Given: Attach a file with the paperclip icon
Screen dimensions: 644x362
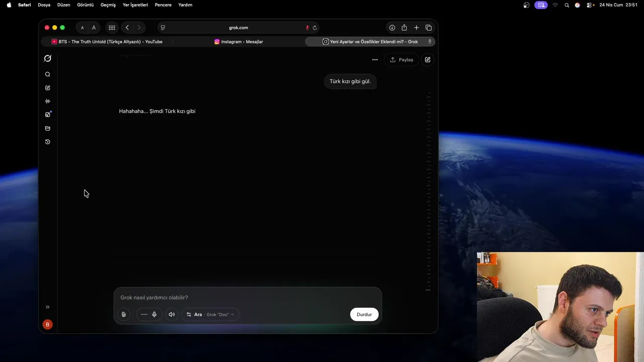Looking at the screenshot, I should (124, 315).
